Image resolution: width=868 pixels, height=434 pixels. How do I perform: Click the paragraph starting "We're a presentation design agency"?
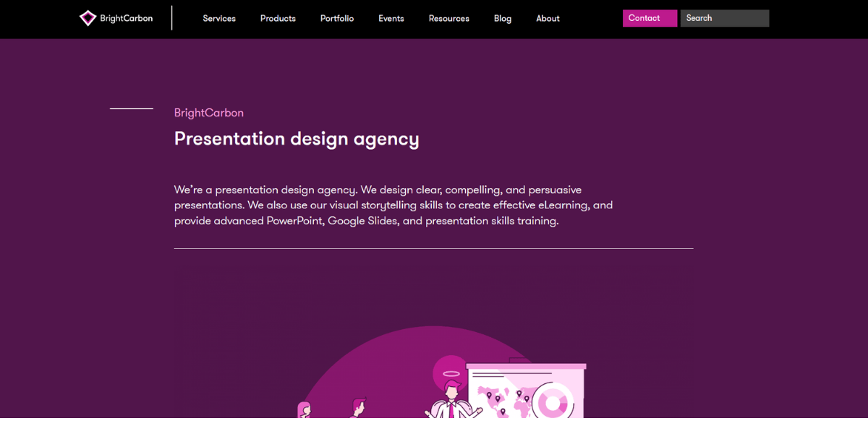point(393,205)
